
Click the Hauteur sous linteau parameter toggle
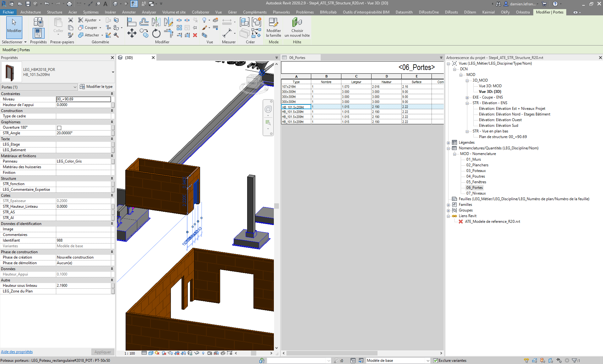pos(113,286)
